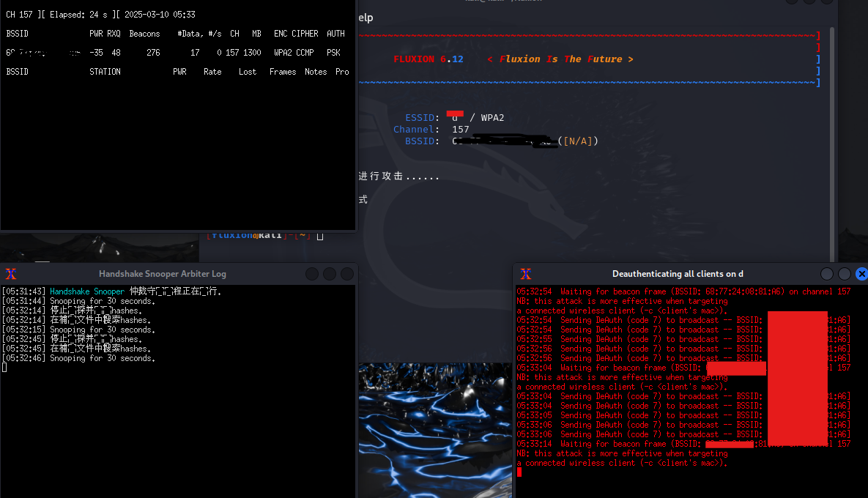Click the '进行攻击......' status line
The height and width of the screenshot is (498, 868).
tap(398, 176)
